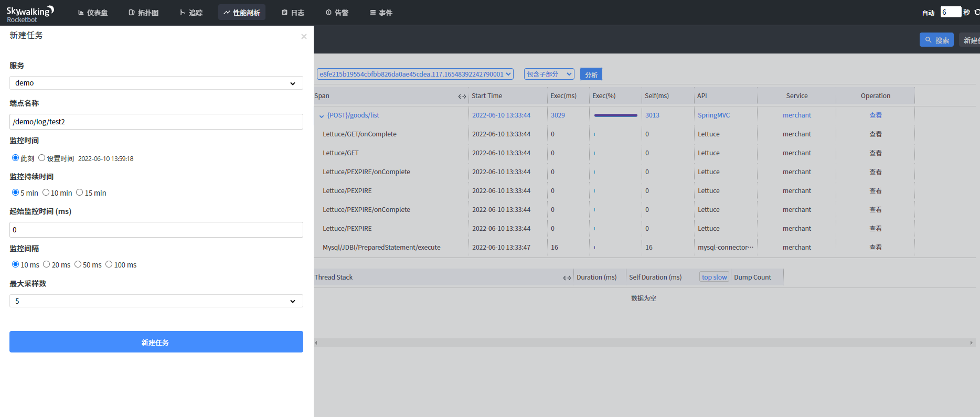Image resolution: width=980 pixels, height=417 pixels.
Task: Open the 告警 alarm tab
Action: [x=337, y=13]
